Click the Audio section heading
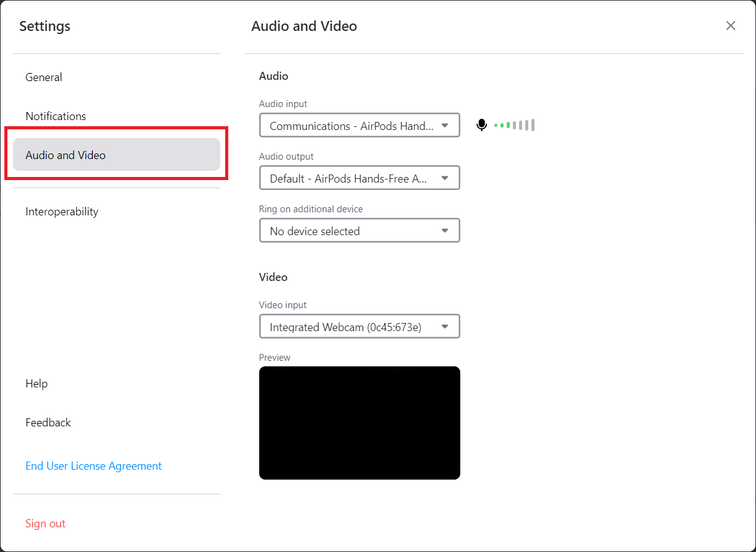Screen dimensions: 756x552 click(273, 76)
